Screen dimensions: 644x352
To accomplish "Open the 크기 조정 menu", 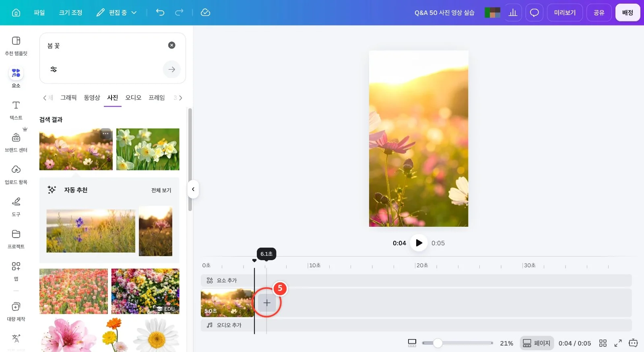I will (70, 12).
